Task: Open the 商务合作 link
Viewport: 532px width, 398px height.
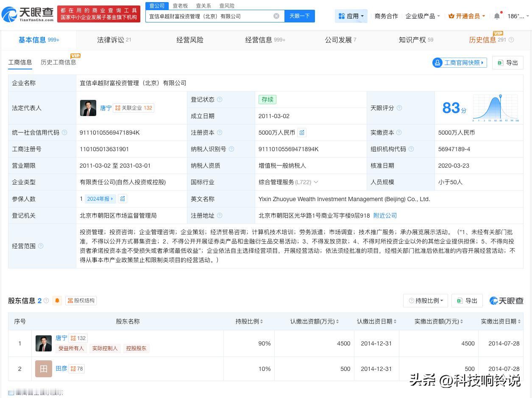Action: [x=386, y=16]
